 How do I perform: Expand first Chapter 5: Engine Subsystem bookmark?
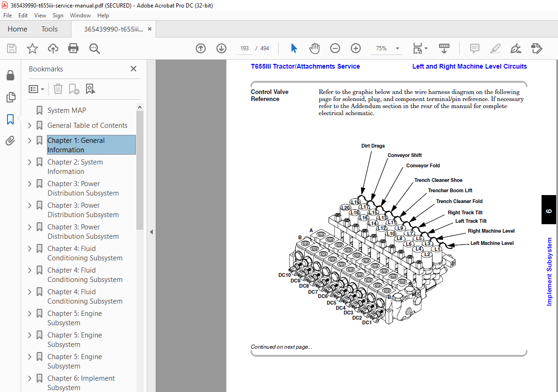[30, 314]
